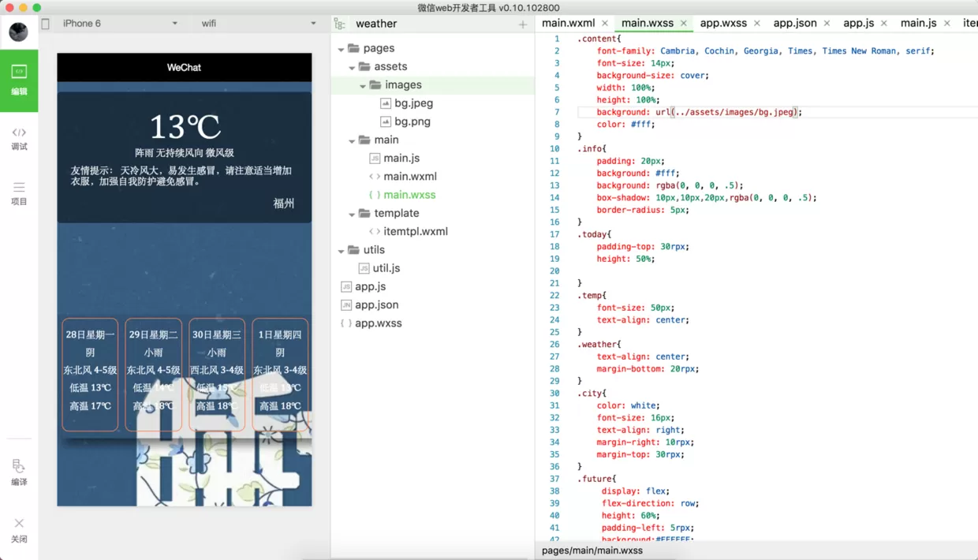This screenshot has height=560, width=978.
Task: Close the app.js tab
Action: click(x=884, y=24)
